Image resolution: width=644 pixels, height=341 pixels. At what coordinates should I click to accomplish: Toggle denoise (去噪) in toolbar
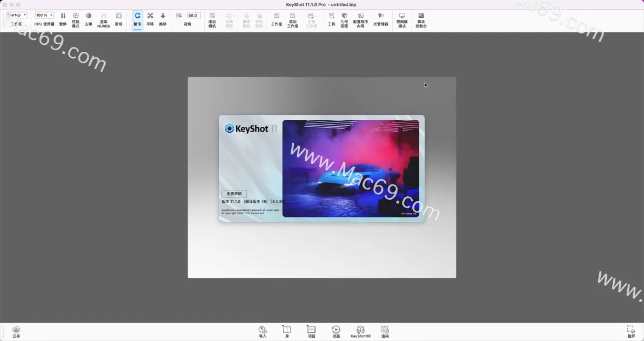pos(88,19)
